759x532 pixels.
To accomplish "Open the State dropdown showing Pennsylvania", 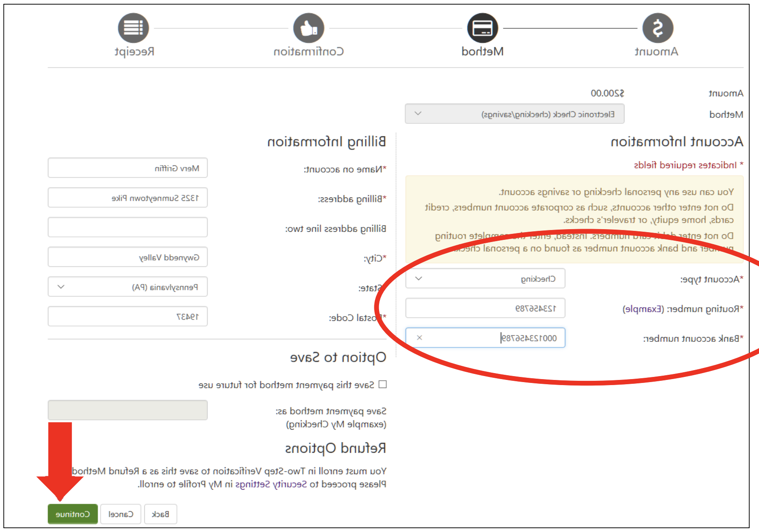I will click(128, 287).
